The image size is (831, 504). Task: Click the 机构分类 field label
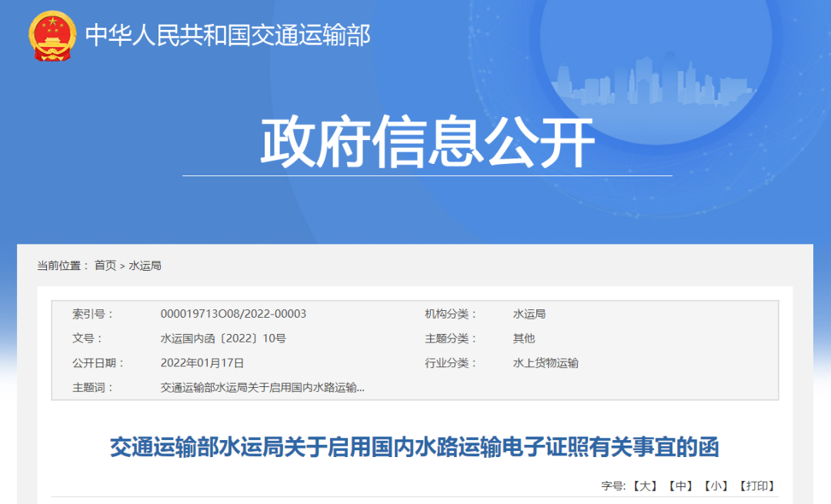click(450, 314)
